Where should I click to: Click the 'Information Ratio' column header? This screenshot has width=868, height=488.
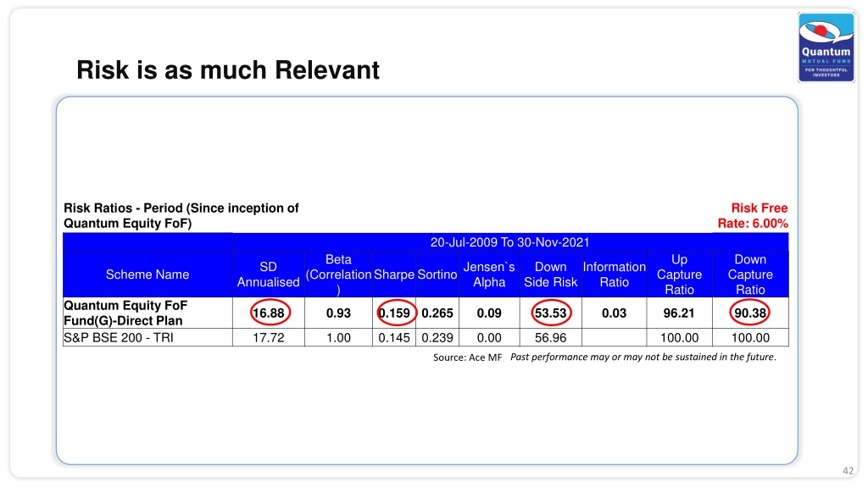pyautogui.click(x=614, y=274)
